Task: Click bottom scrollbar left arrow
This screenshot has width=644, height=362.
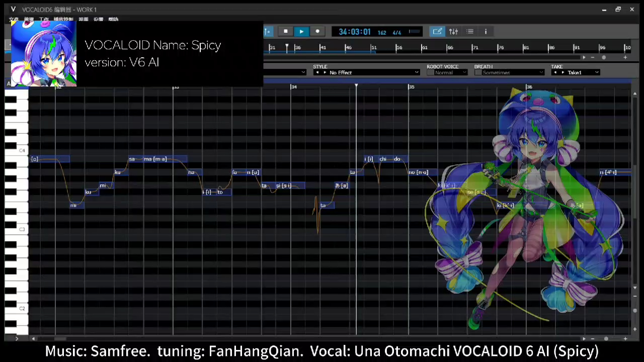Action: point(33,338)
